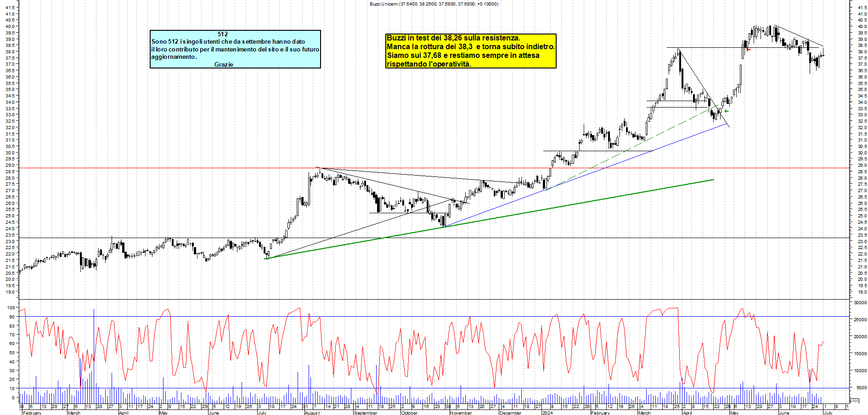Click the 90 oscillator scale value
This screenshot has width=868, height=415.
[x=12, y=317]
